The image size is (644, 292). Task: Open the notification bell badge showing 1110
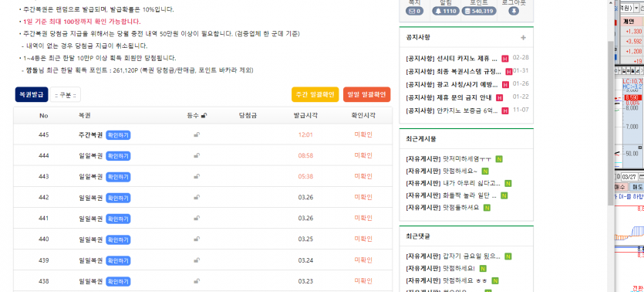[x=446, y=11]
